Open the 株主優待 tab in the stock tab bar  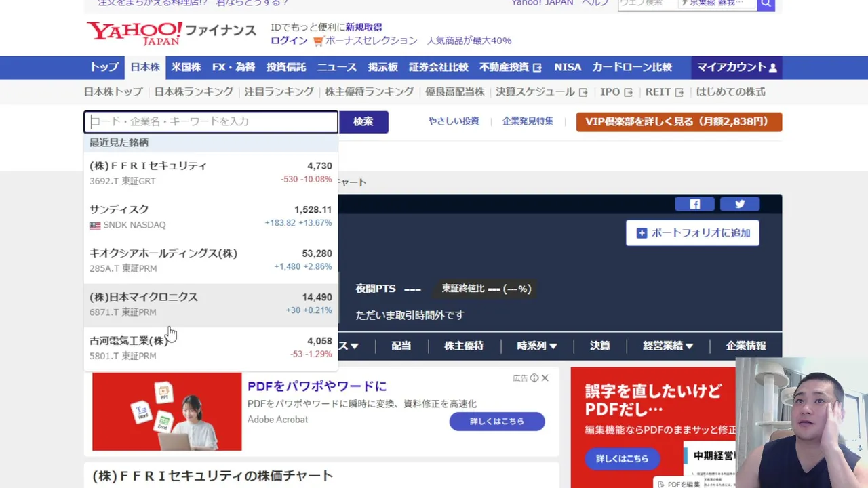coord(464,346)
